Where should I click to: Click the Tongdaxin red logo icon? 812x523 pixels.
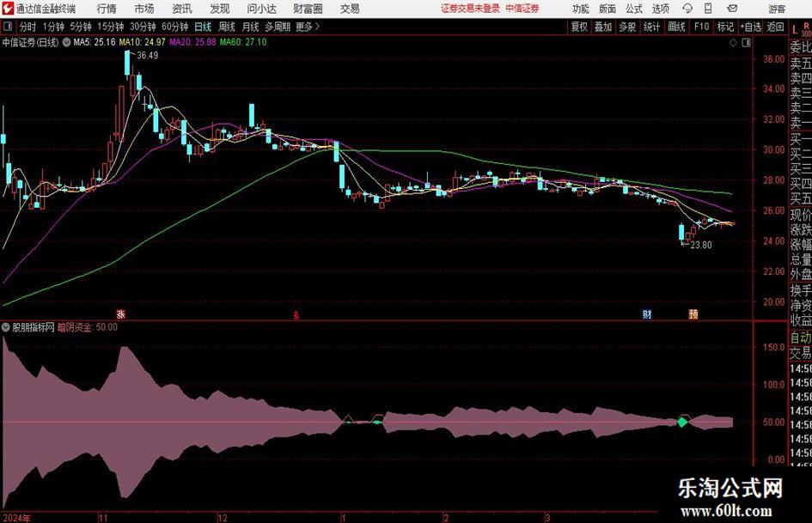coord(8,9)
